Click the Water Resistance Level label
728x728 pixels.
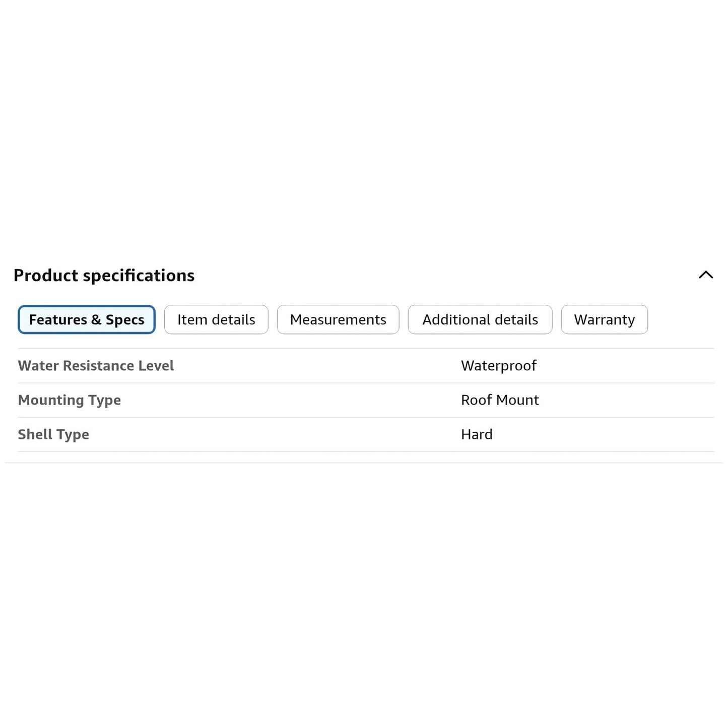click(96, 366)
